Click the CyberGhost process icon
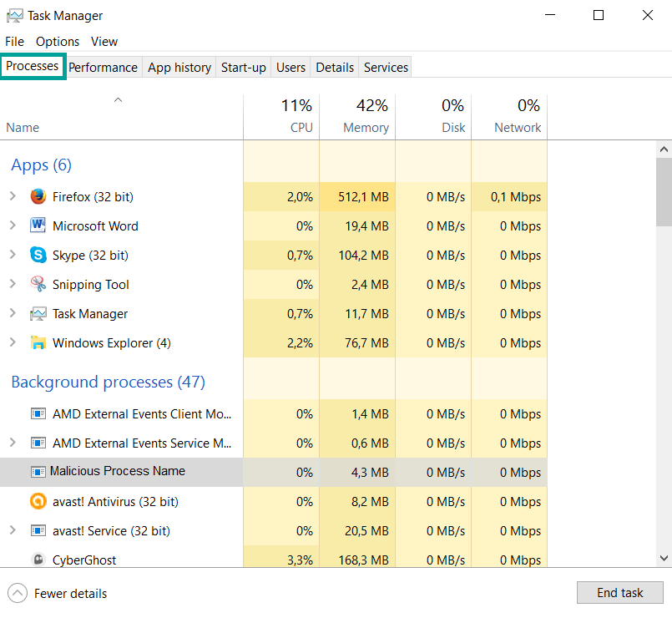 [x=38, y=560]
